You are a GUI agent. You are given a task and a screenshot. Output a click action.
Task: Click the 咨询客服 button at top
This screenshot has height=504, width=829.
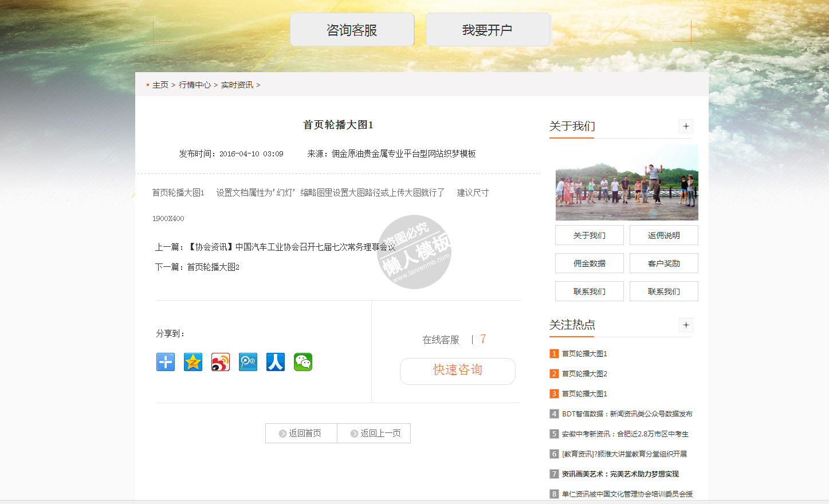[352, 30]
